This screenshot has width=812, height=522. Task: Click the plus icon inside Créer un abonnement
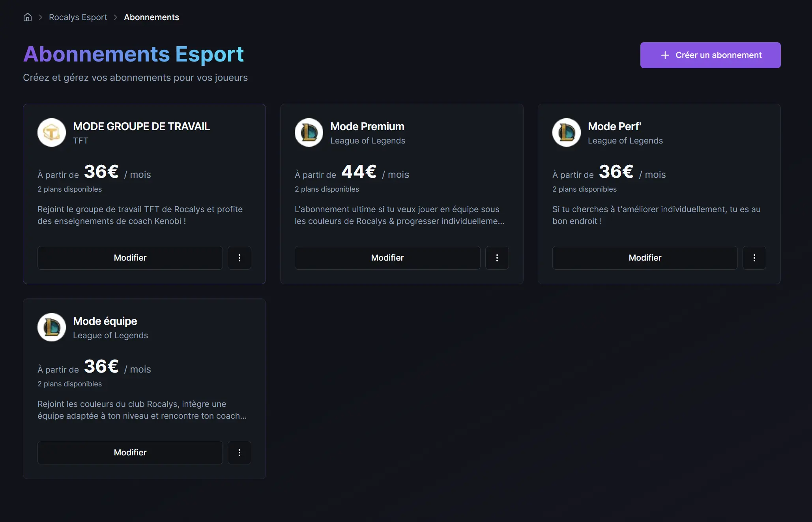pyautogui.click(x=666, y=55)
